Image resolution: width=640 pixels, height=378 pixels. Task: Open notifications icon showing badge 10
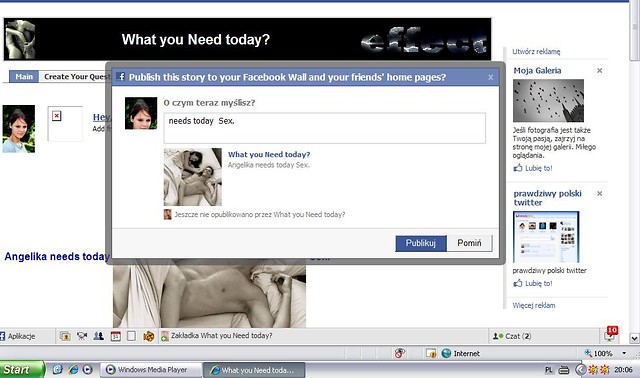[611, 334]
